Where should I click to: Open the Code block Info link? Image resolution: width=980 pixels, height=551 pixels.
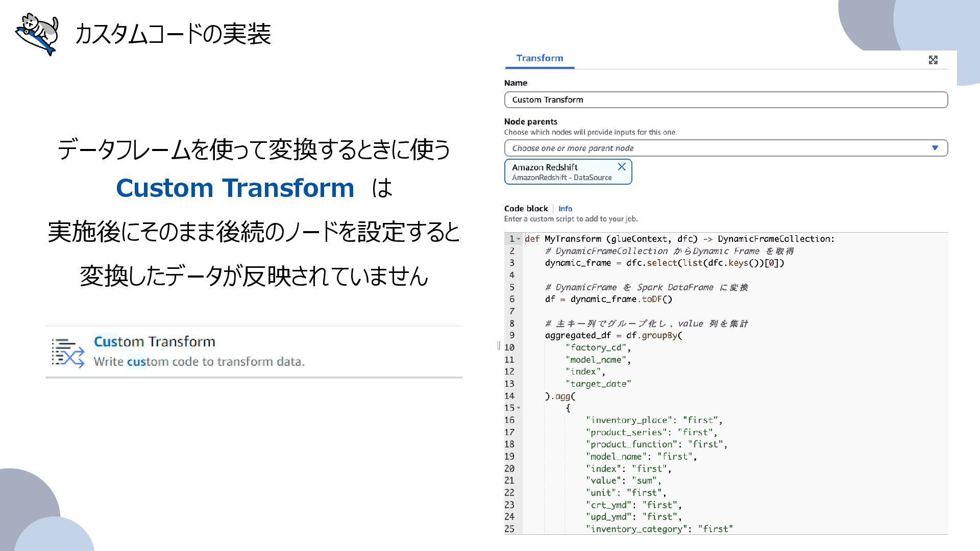(x=565, y=209)
